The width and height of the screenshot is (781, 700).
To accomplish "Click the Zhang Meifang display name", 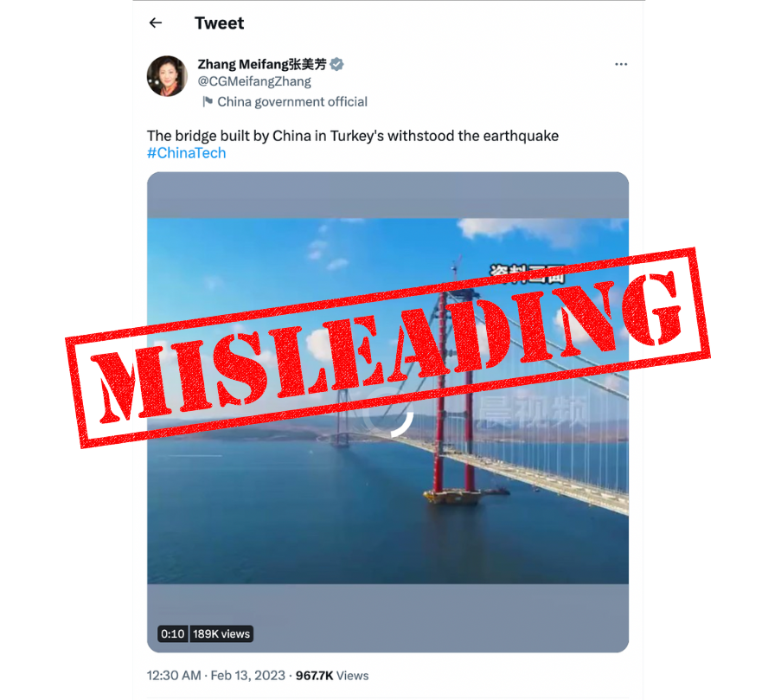I will click(x=262, y=64).
